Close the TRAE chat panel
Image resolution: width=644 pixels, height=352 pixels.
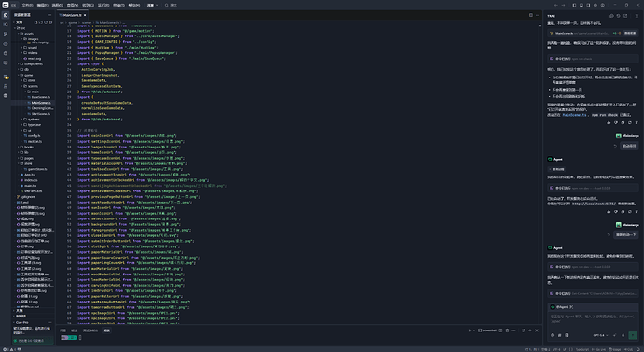(x=637, y=16)
